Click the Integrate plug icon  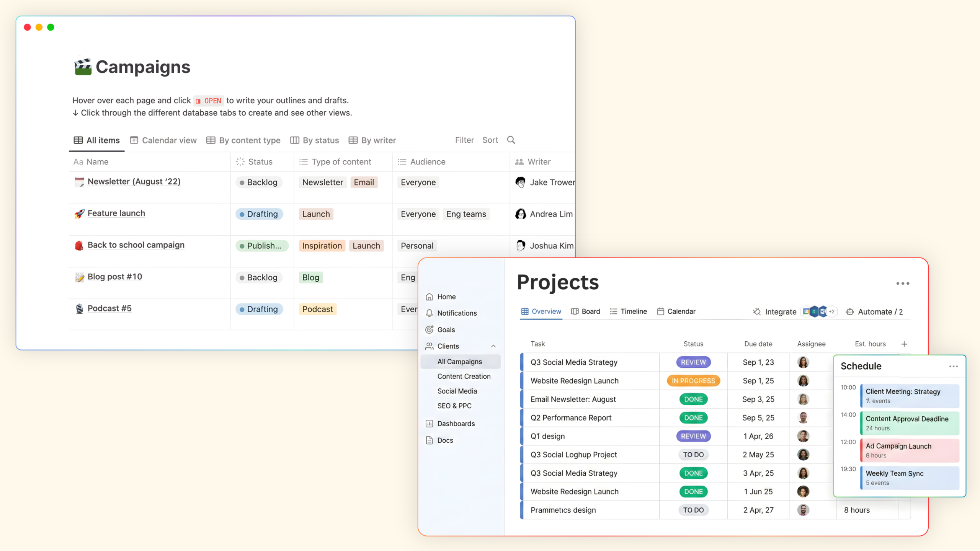(x=757, y=311)
